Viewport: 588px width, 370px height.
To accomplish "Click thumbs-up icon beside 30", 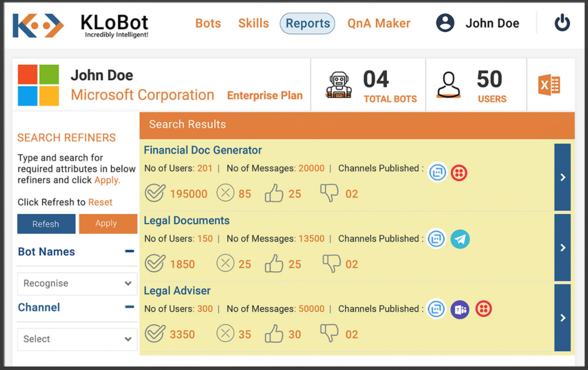I will point(274,333).
